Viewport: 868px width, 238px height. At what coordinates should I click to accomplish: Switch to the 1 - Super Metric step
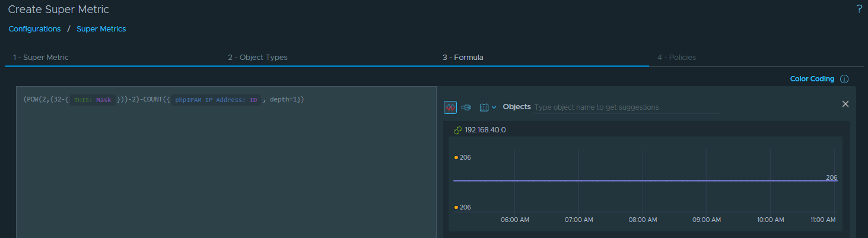(x=41, y=58)
